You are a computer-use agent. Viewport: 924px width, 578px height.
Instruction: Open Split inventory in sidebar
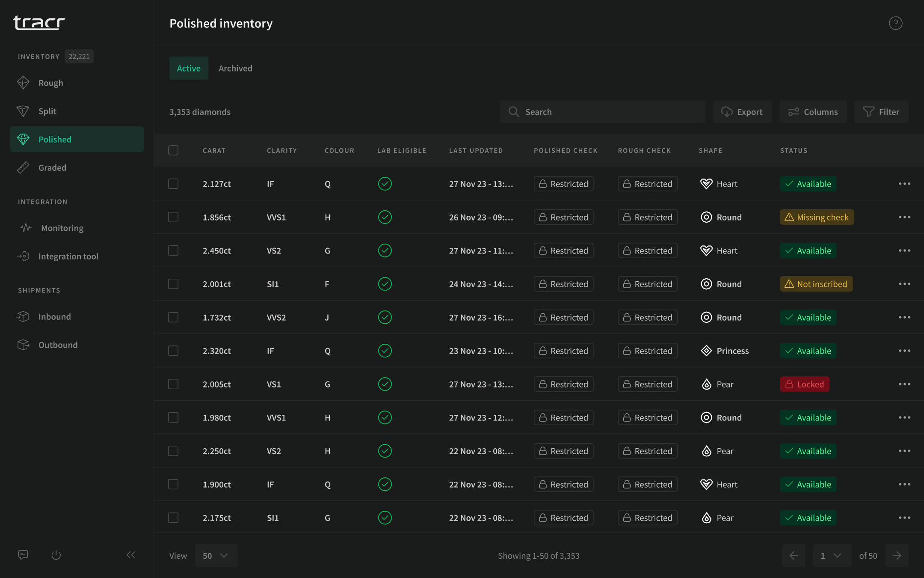click(77, 111)
